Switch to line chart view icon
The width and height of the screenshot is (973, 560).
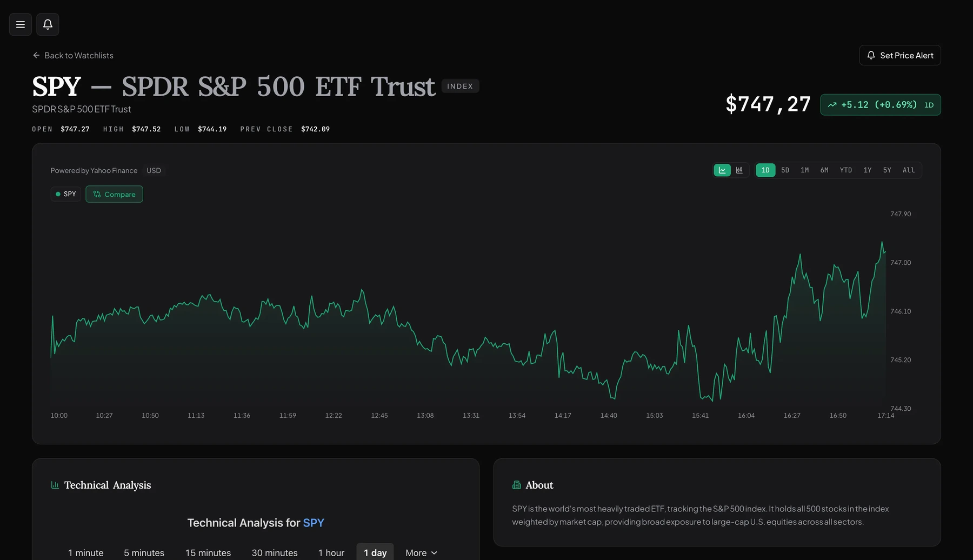(722, 170)
